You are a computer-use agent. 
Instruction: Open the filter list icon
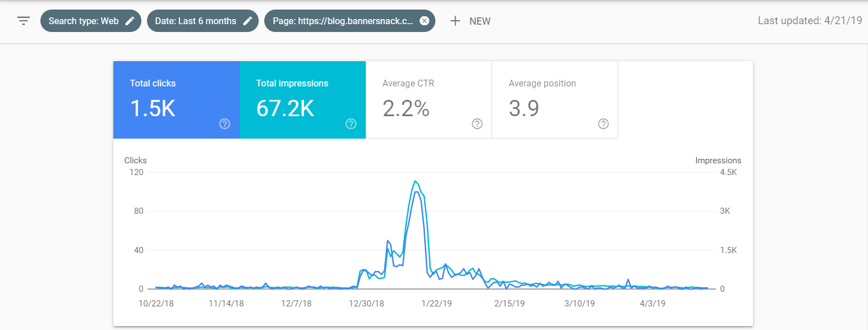click(23, 21)
